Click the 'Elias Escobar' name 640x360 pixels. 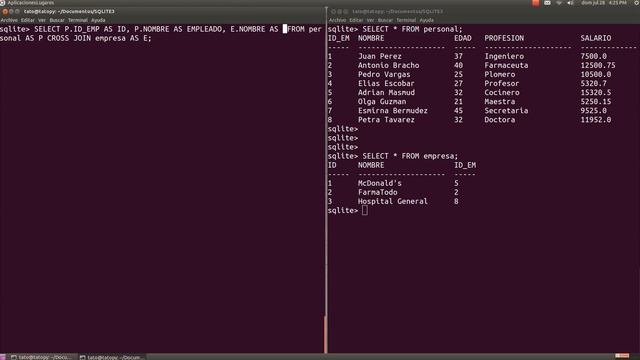click(386, 83)
